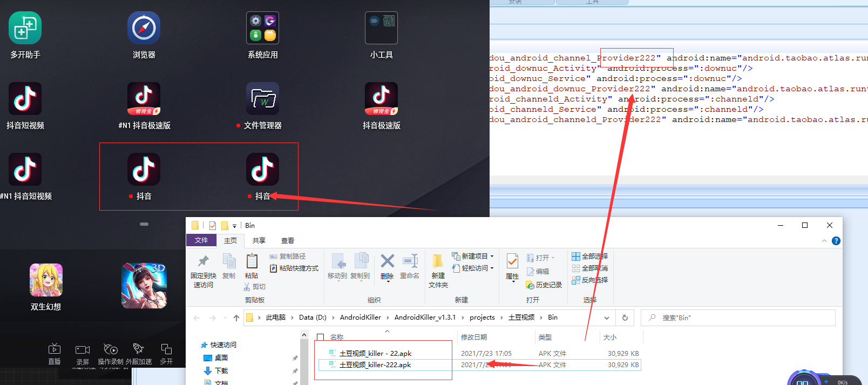Open recent locations dropdown beside forward arrow
This screenshot has width=868, height=385.
coord(225,318)
